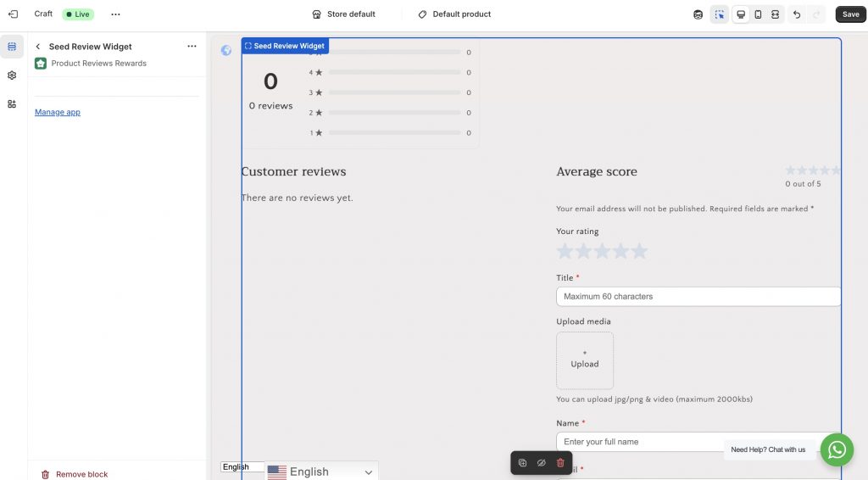Click the Product Reviews Rewards app icon
Viewport: 868px width, 480px height.
point(41,63)
